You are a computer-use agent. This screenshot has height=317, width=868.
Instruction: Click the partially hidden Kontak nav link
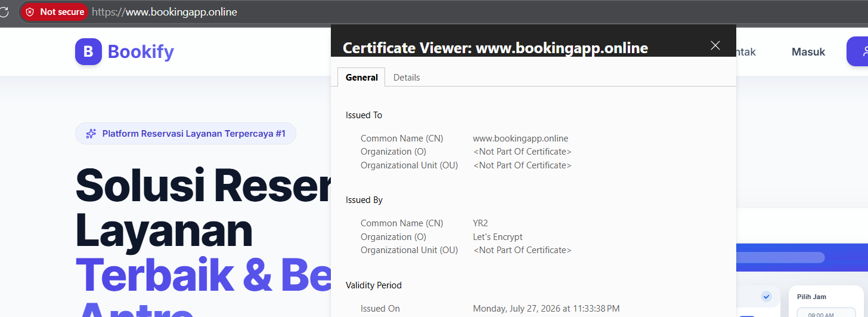click(746, 52)
